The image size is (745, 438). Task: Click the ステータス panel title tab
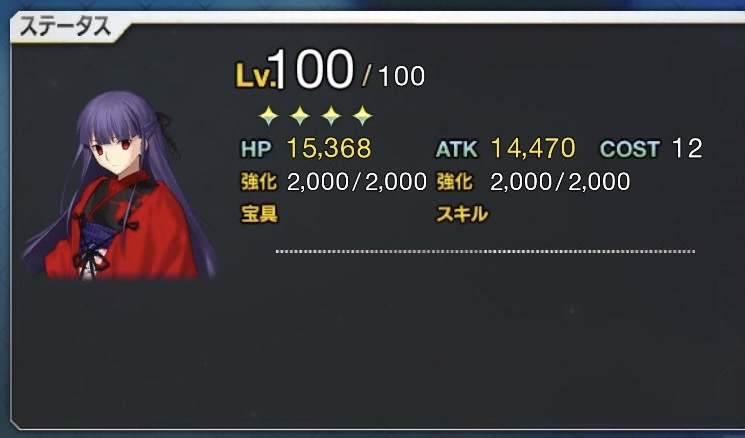tap(67, 27)
